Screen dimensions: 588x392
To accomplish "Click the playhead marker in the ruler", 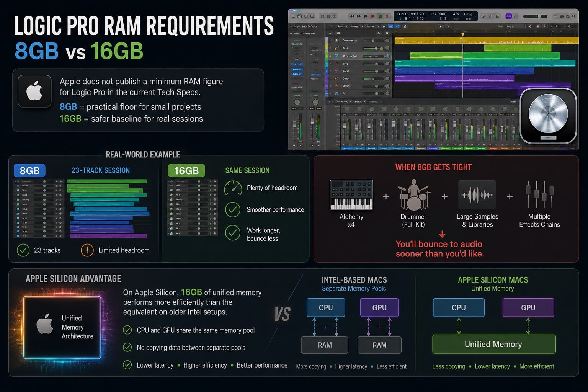I will [x=463, y=34].
